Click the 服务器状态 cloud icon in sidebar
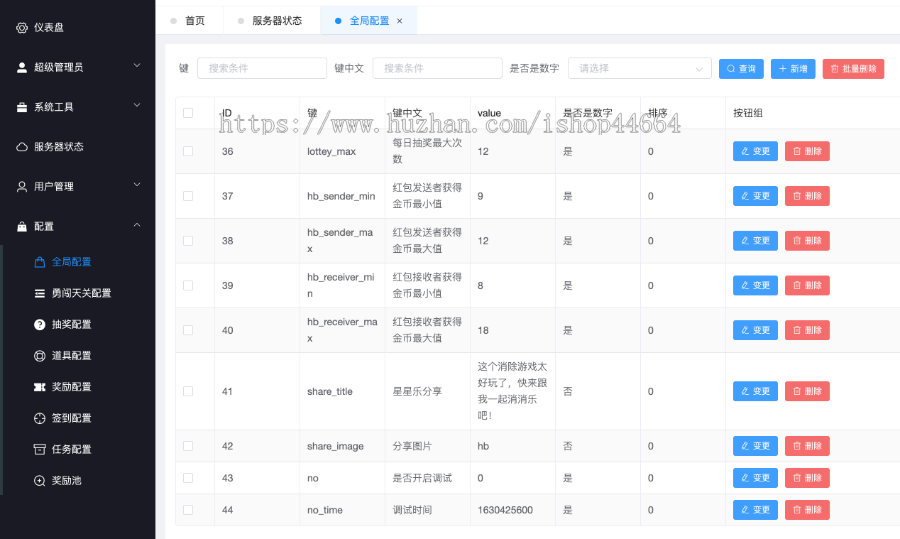This screenshot has height=539, width=900. [x=22, y=146]
